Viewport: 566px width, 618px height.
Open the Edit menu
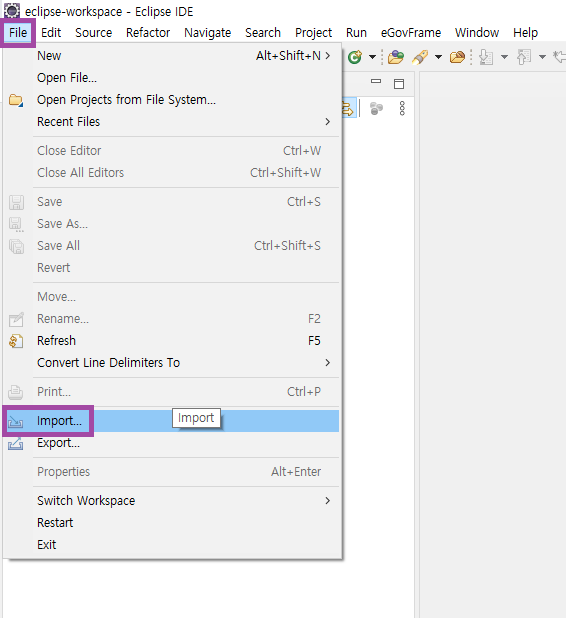(x=51, y=33)
